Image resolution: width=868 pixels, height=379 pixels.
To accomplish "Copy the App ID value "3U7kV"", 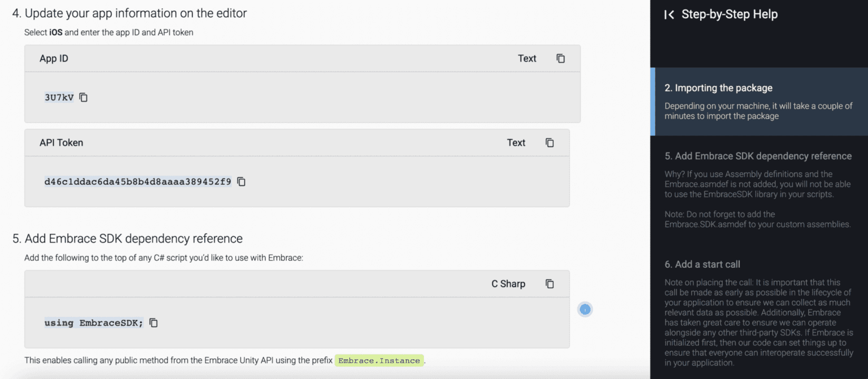I will pyautogui.click(x=83, y=97).
